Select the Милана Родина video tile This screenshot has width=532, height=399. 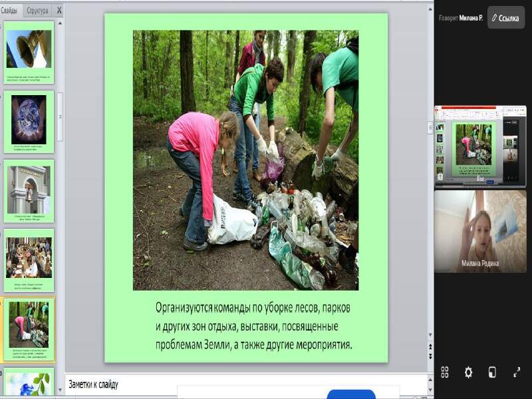[480, 231]
